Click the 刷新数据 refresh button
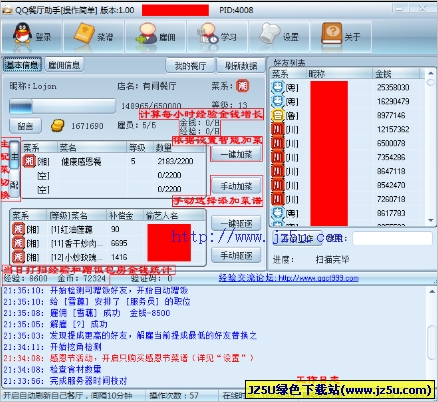 coord(241,66)
